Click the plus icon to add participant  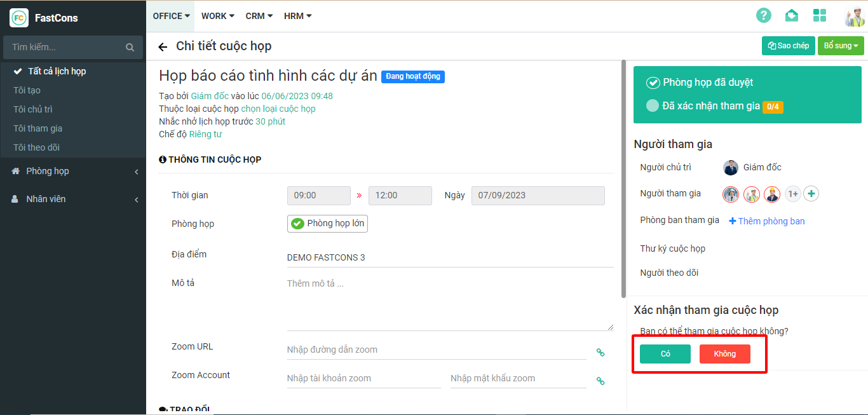pyautogui.click(x=811, y=194)
